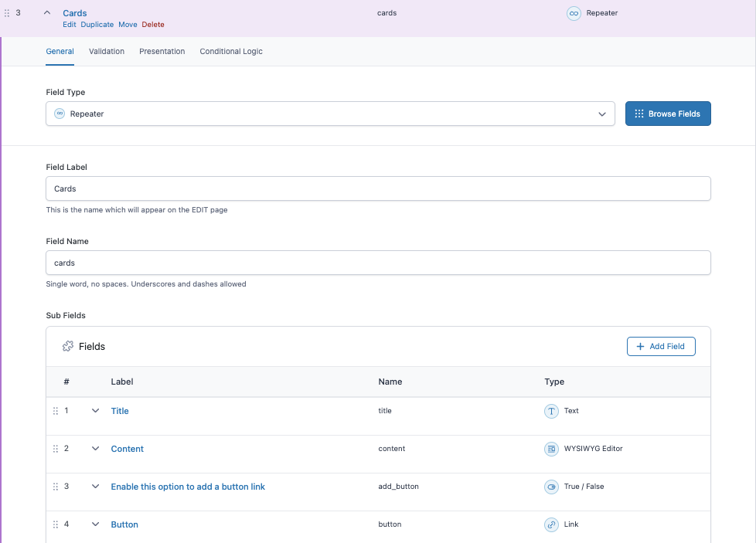This screenshot has width=756, height=543.
Task: Click drag handle on Button sub field row
Action: click(x=56, y=524)
